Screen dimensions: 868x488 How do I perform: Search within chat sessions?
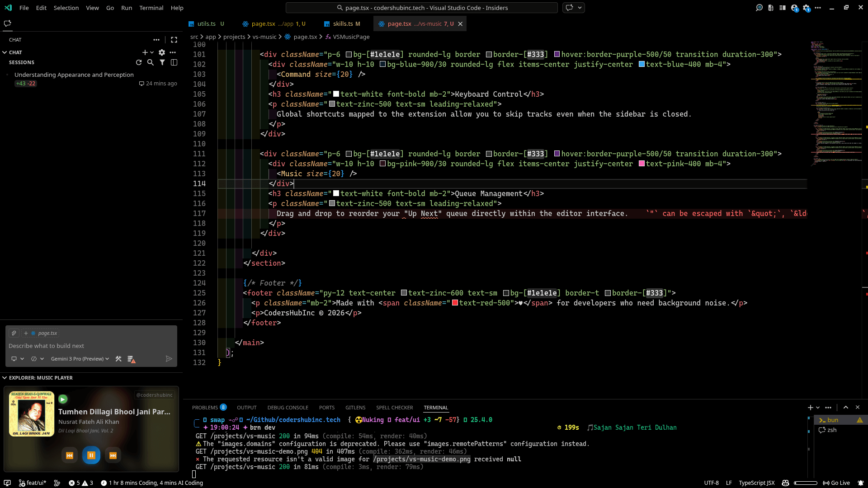point(151,62)
